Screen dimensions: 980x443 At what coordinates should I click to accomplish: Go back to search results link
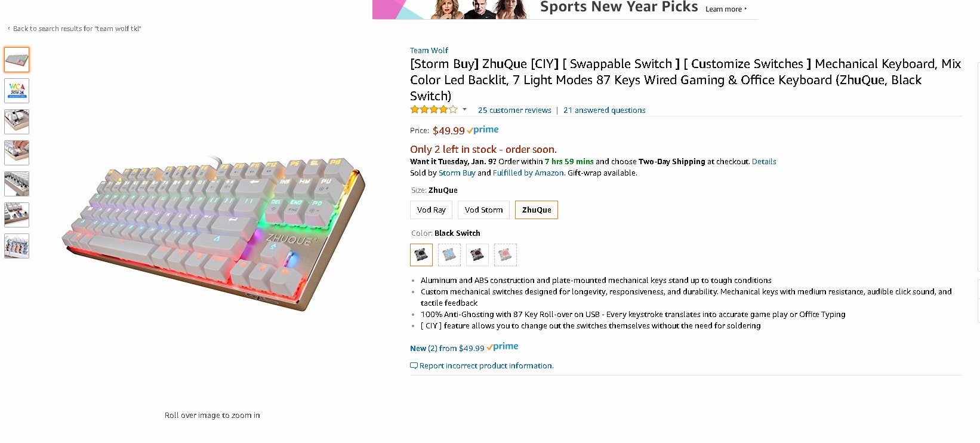coord(76,29)
